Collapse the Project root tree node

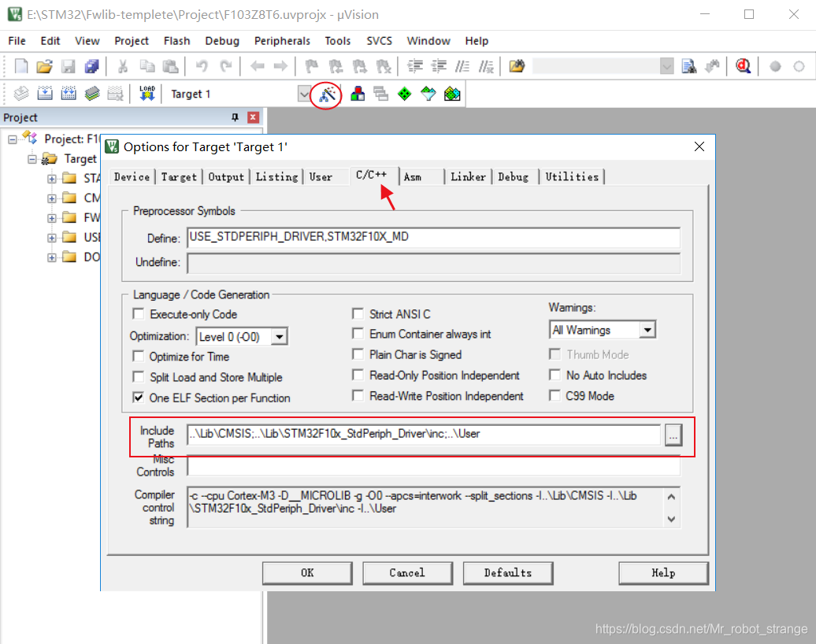(x=13, y=139)
